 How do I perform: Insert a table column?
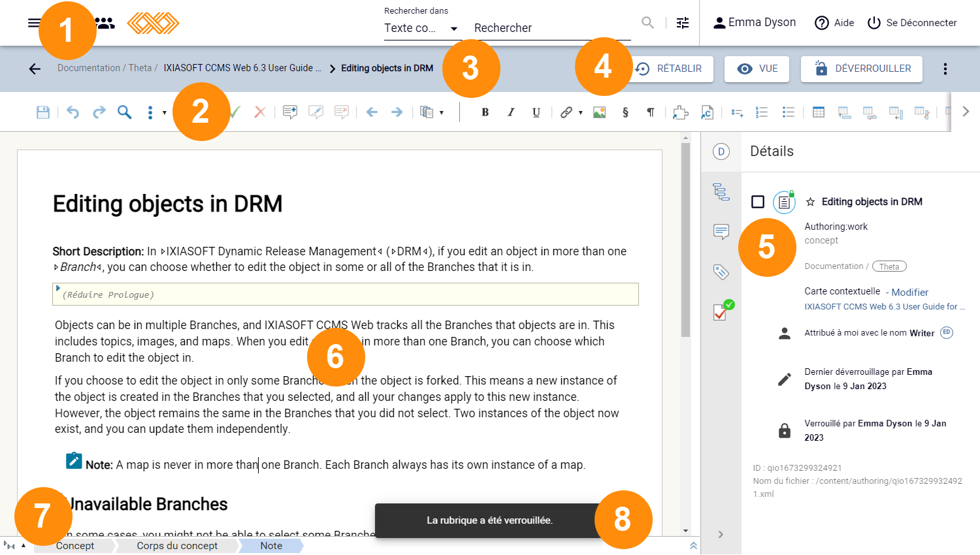click(896, 112)
